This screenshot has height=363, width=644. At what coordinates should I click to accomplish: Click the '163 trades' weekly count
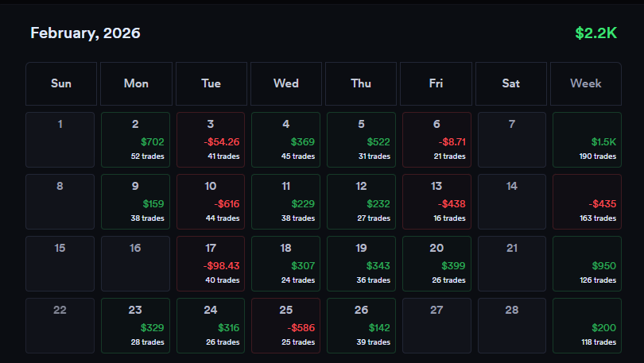(598, 218)
